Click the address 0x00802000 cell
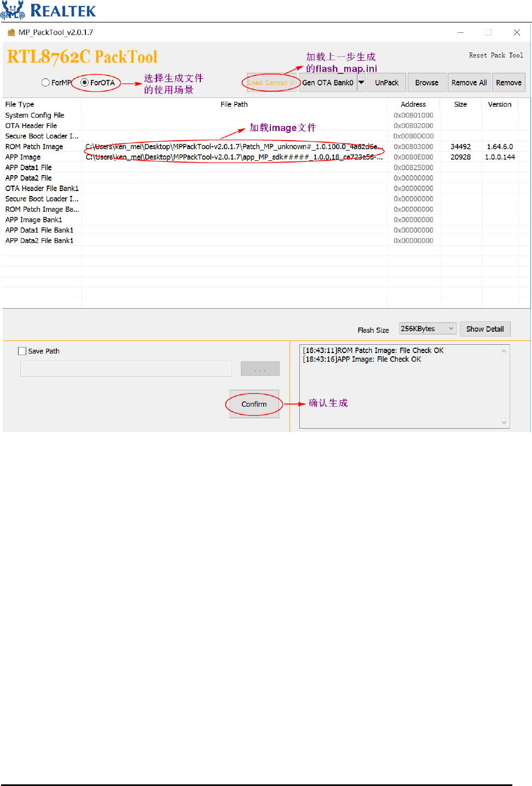532x786 pixels. (413, 125)
